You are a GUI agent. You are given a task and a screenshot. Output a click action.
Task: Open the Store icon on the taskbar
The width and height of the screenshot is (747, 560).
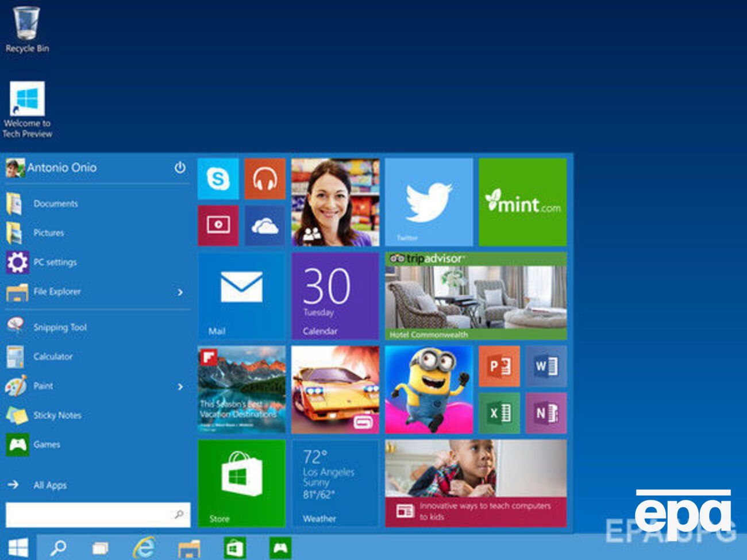click(x=234, y=548)
